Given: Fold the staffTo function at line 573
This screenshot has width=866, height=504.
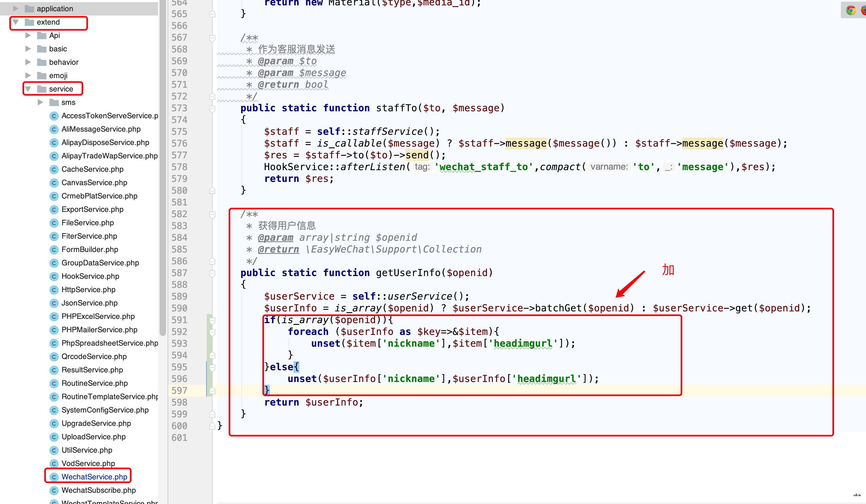Looking at the screenshot, I should (x=212, y=109).
